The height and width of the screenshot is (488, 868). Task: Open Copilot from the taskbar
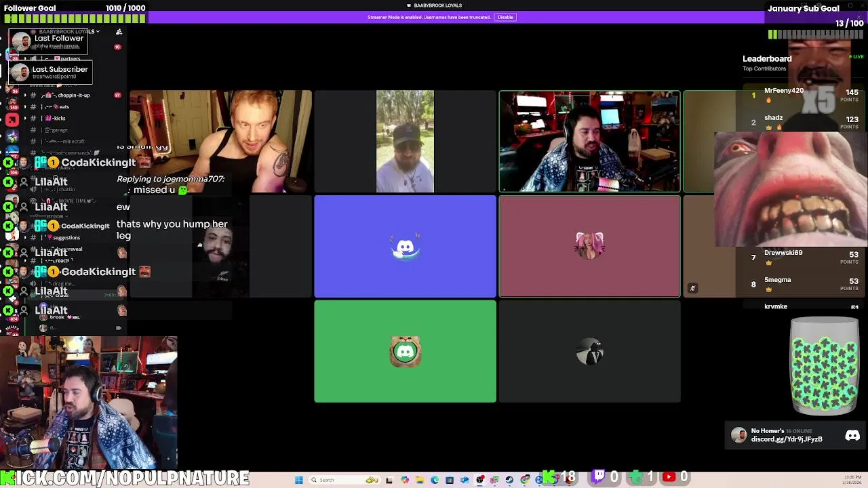[405, 480]
